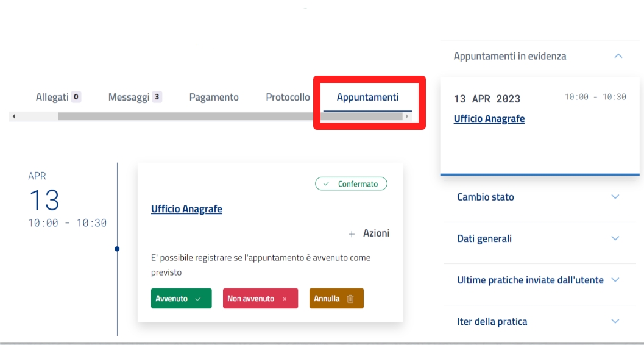644x345 pixels.
Task: Open the Allegati tab
Action: coord(52,97)
